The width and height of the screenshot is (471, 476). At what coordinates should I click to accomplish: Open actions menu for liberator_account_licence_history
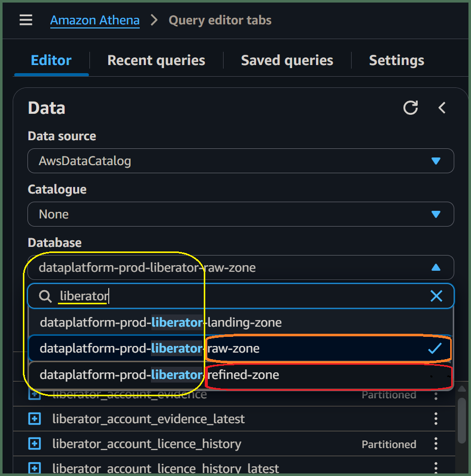[436, 444]
